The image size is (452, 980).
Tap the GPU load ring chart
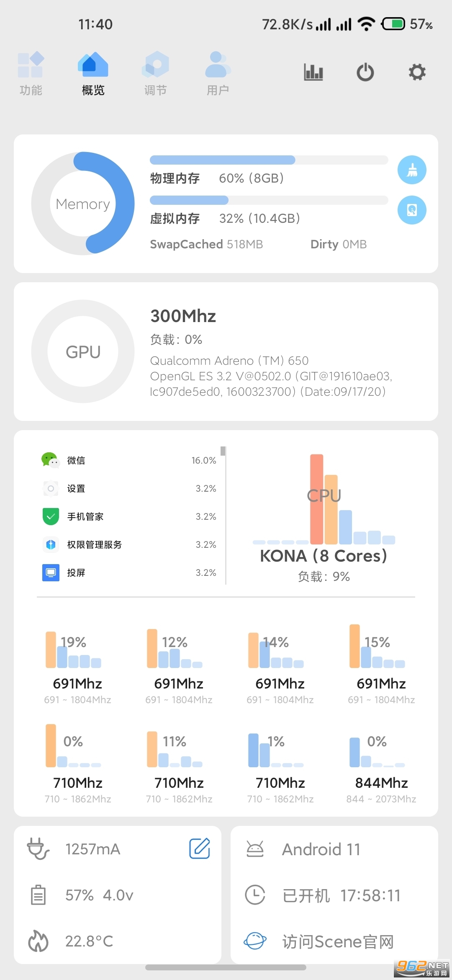(x=83, y=351)
